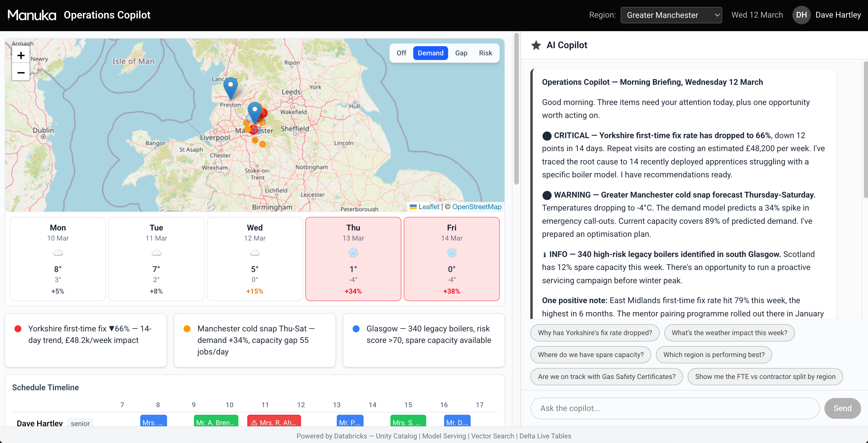Click 'Why has Yorkshire's fix rate dropped?' suggestion
Viewport: 868px width, 443px height.
[595, 333]
